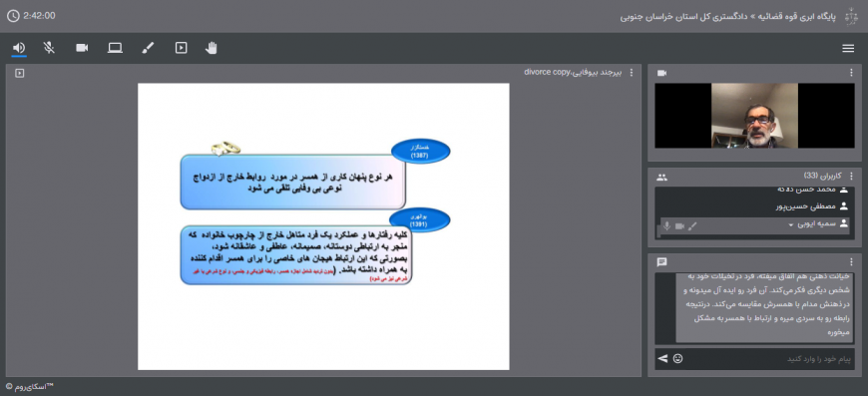The width and height of the screenshot is (868, 396).
Task: Raise hand using the hand icon
Action: pyautogui.click(x=211, y=48)
